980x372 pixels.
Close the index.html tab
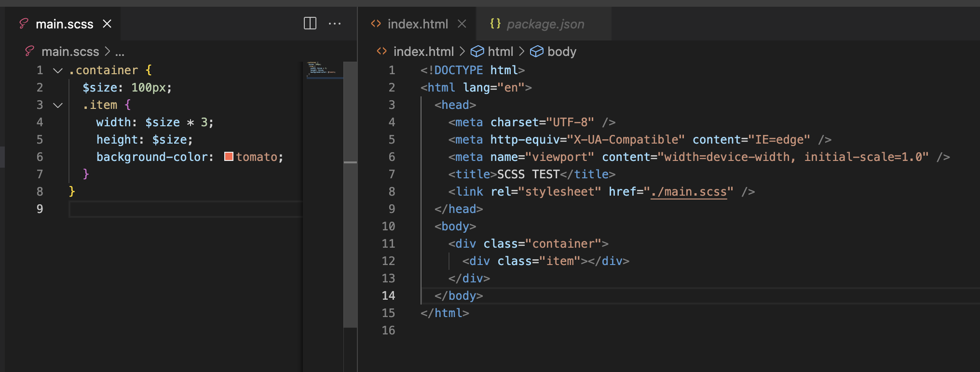tap(462, 24)
